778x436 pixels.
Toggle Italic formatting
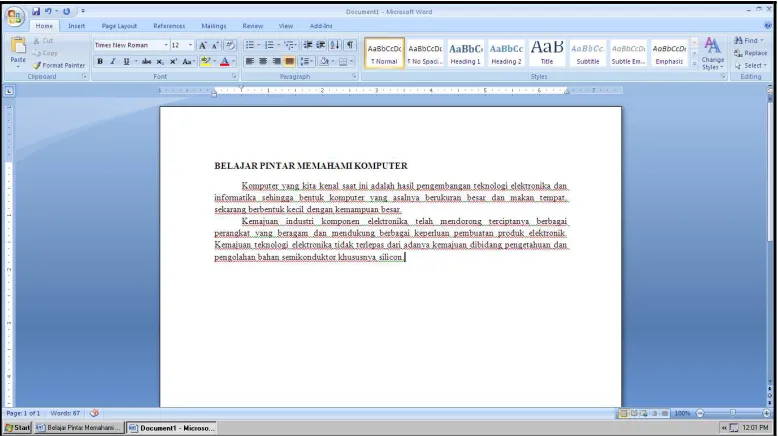113,62
